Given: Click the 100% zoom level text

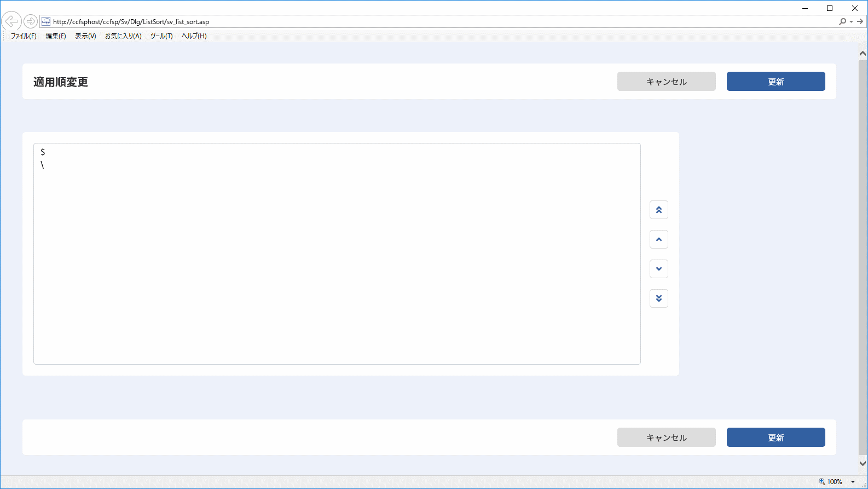Looking at the screenshot, I should [835, 482].
